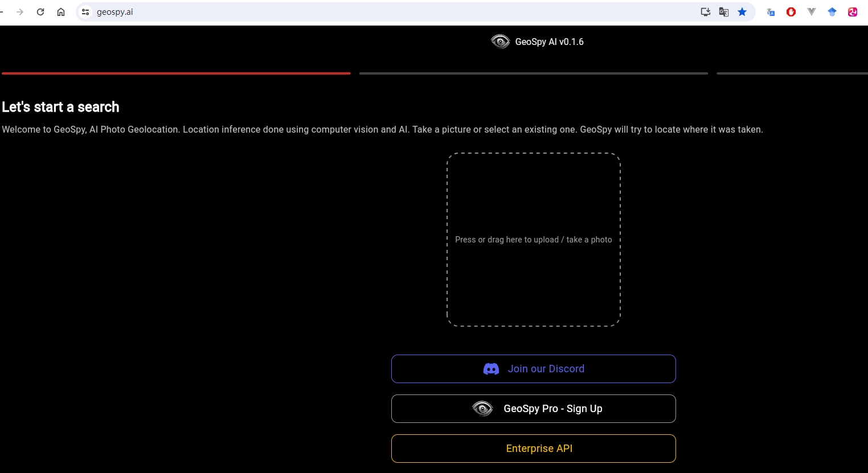
Task: Open the Google Translate page icon
Action: pyautogui.click(x=724, y=12)
